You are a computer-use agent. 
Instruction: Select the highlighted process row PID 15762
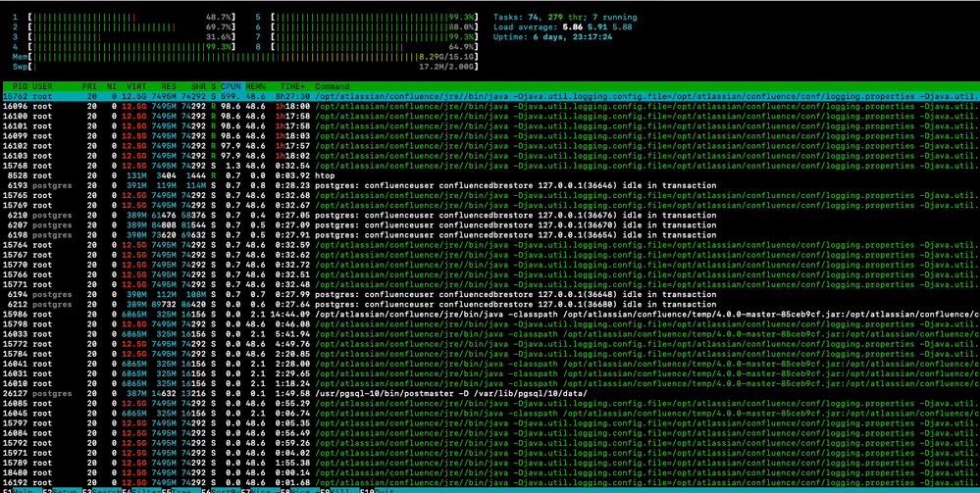point(490,96)
